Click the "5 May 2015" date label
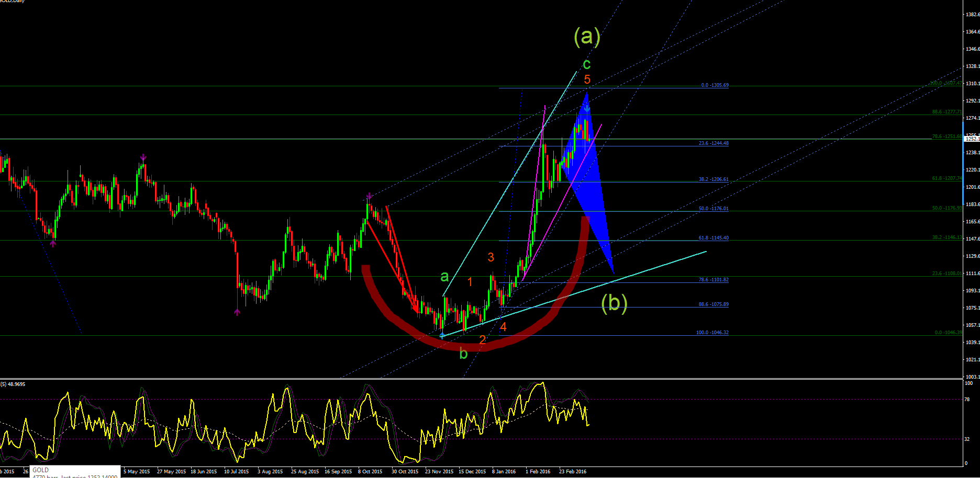Viewport: 980px width, 478px height. 137,472
